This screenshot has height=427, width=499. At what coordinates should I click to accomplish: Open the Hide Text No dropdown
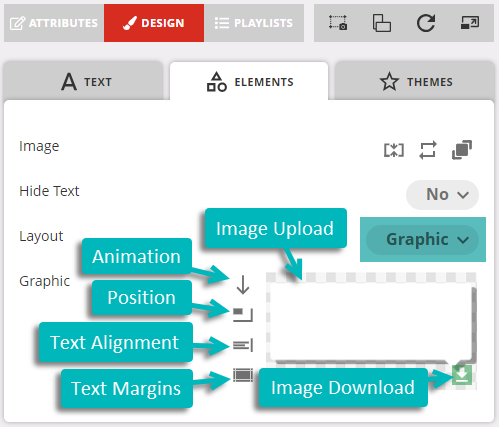(x=442, y=195)
